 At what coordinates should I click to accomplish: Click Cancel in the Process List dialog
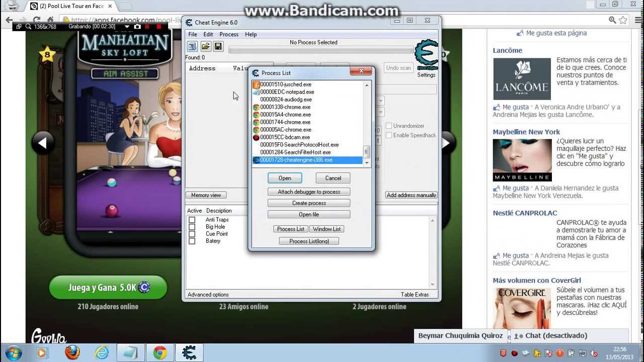(x=333, y=178)
